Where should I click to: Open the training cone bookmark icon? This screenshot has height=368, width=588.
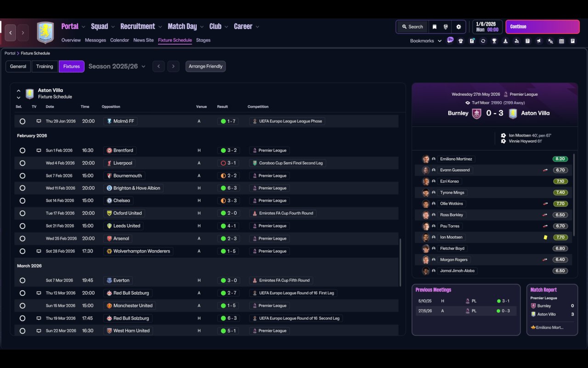(505, 41)
